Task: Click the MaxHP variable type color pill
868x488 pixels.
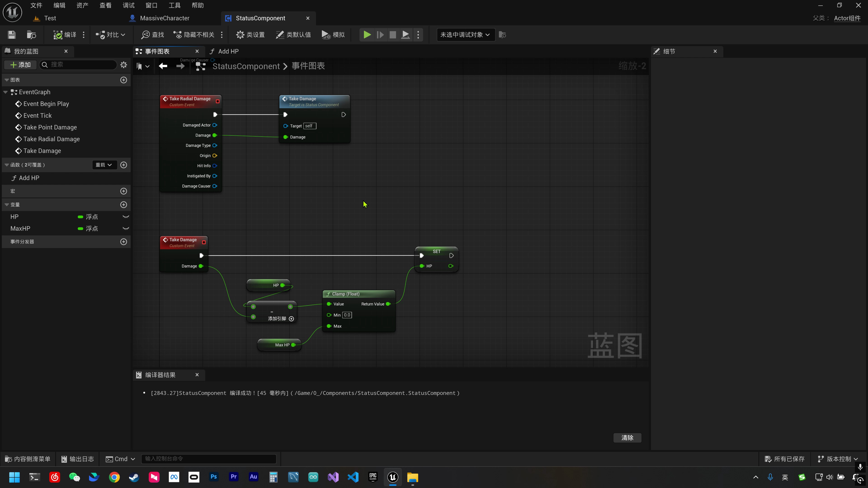Action: click(80, 228)
